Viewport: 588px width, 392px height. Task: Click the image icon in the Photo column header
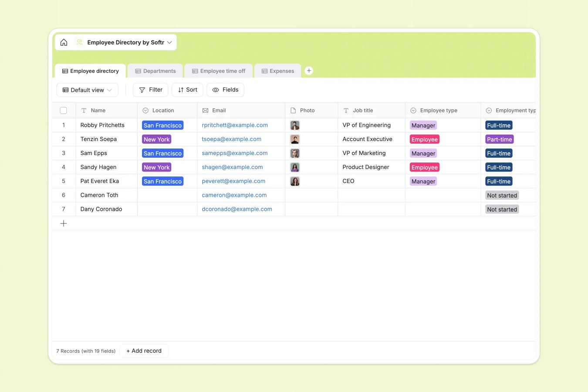click(x=293, y=110)
